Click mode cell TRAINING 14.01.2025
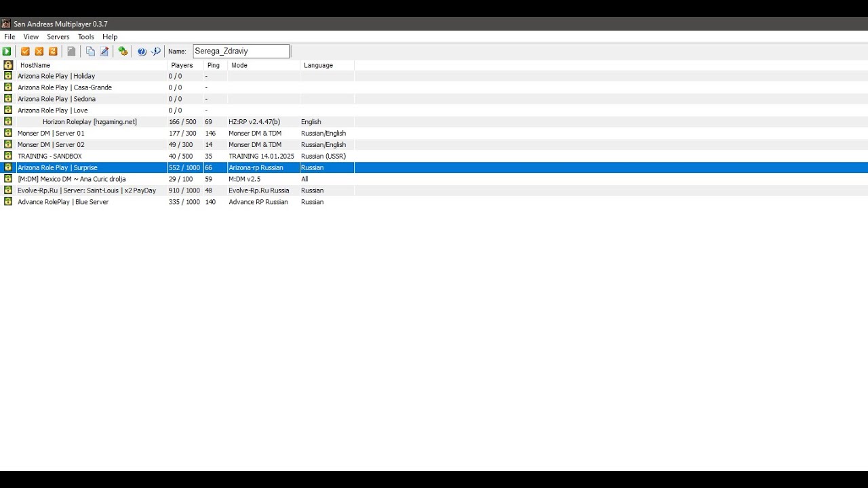This screenshot has height=488, width=868. coord(261,156)
